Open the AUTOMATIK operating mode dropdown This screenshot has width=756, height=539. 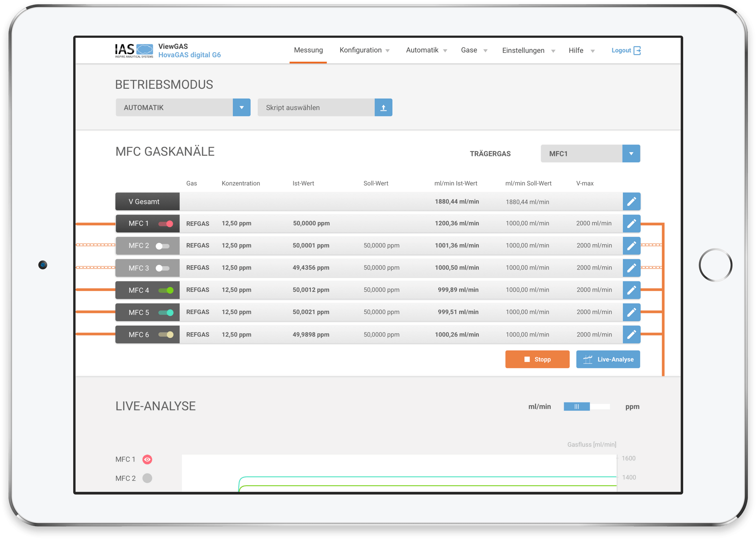pyautogui.click(x=242, y=108)
